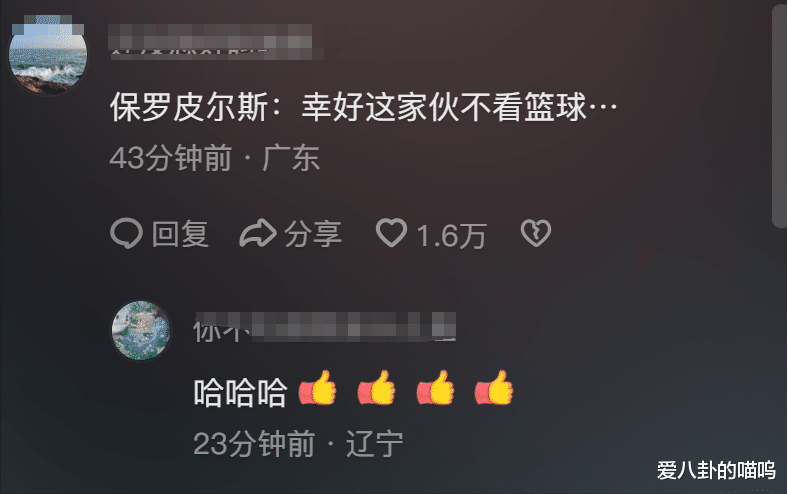
Task: Click the second thumbs-up emoji in the reply
Action: click(376, 388)
